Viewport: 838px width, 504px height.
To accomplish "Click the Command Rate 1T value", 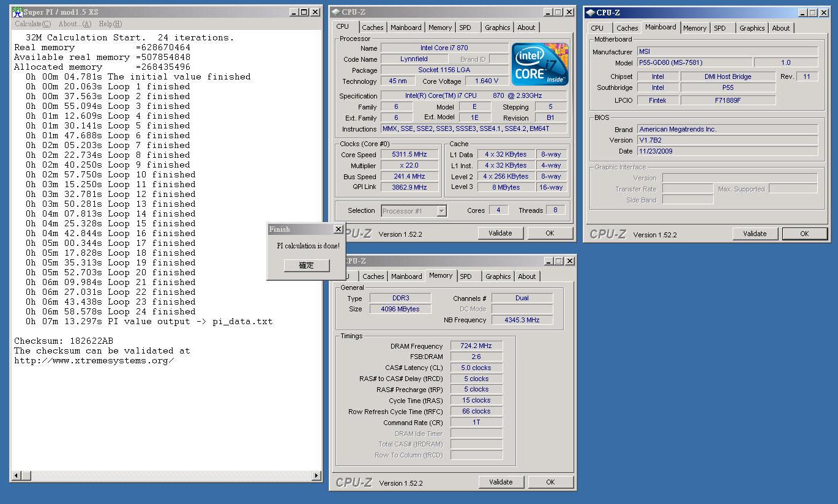I will (476, 422).
